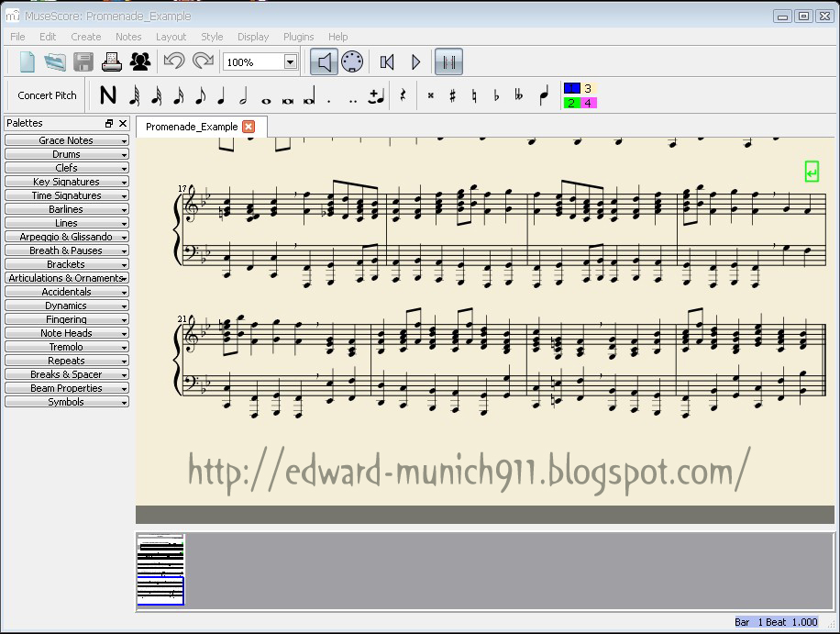840x634 pixels.
Task: Apply natural accidental
Action: pos(474,95)
